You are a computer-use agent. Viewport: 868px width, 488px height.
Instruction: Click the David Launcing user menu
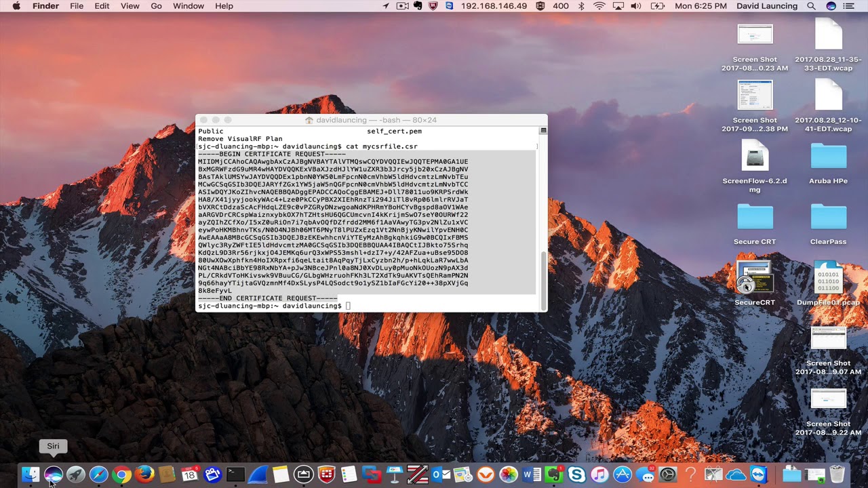click(767, 6)
